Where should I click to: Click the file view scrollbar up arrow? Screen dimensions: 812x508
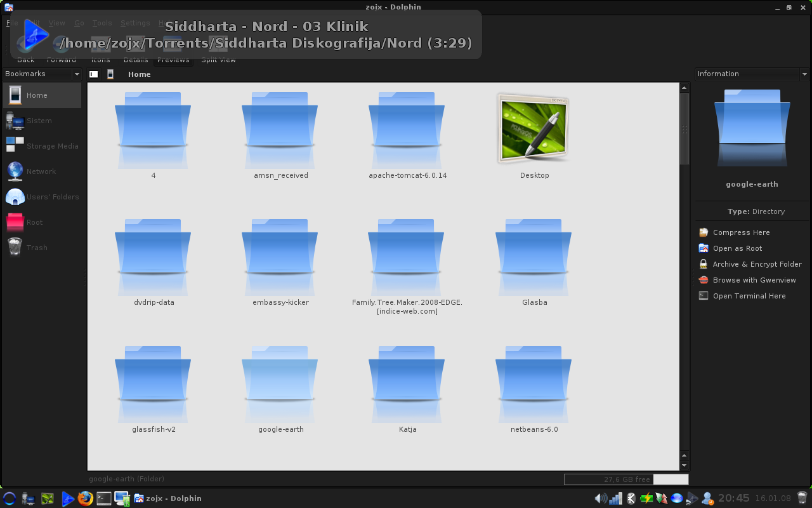point(684,88)
